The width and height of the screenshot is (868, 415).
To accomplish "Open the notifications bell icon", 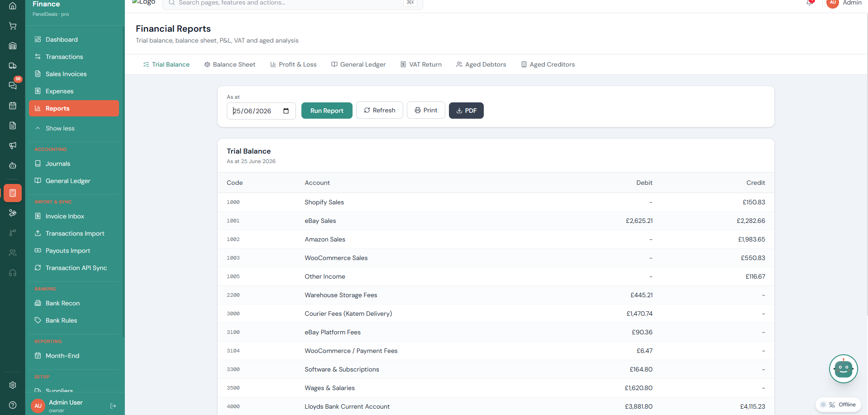I will [x=810, y=3].
